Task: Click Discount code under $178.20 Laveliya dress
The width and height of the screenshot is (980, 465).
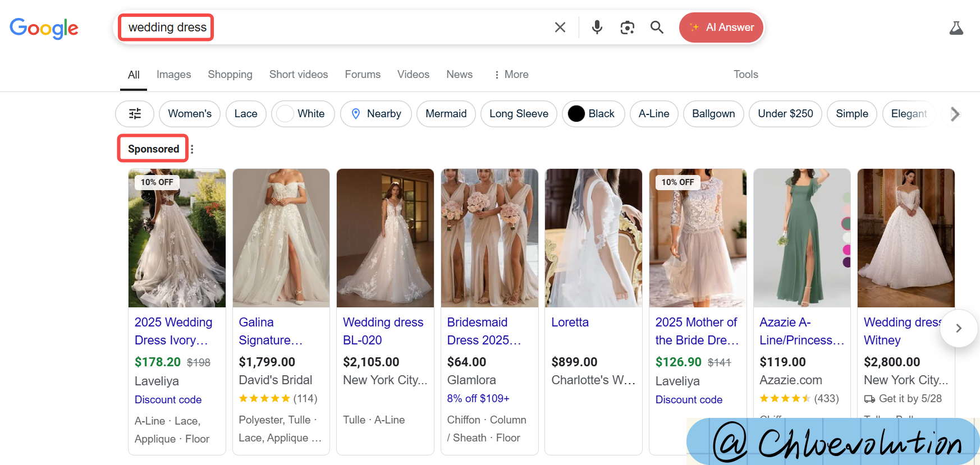Action: [168, 399]
